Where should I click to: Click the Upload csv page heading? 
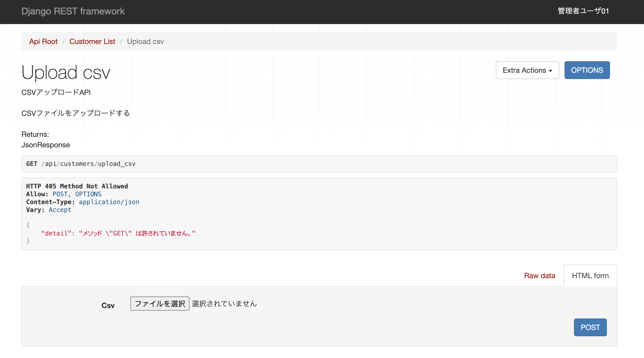click(65, 72)
